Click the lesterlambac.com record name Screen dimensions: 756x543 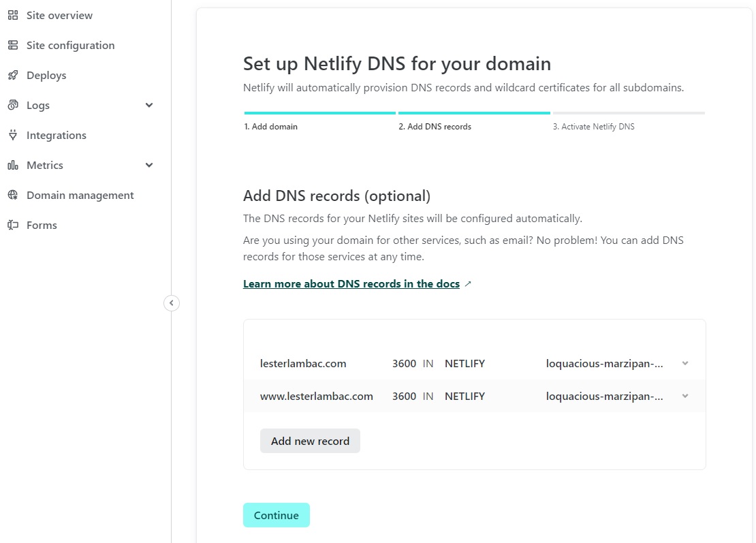click(303, 364)
